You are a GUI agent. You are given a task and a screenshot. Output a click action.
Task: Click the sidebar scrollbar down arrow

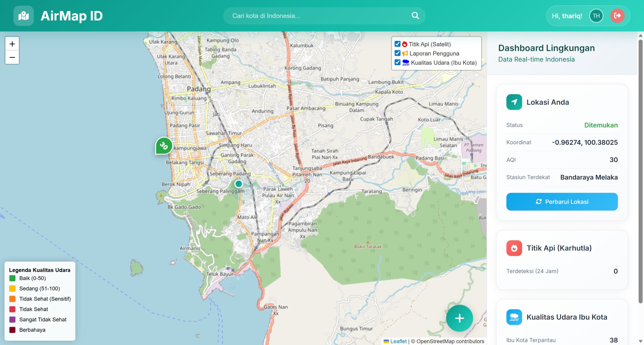tap(640, 341)
